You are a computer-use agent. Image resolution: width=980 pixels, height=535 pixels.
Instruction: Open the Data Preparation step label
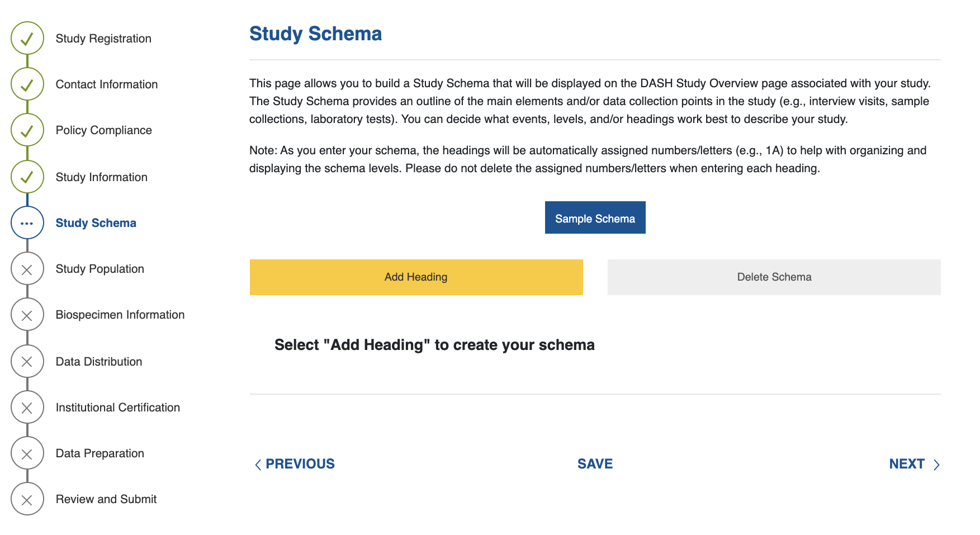coord(100,453)
